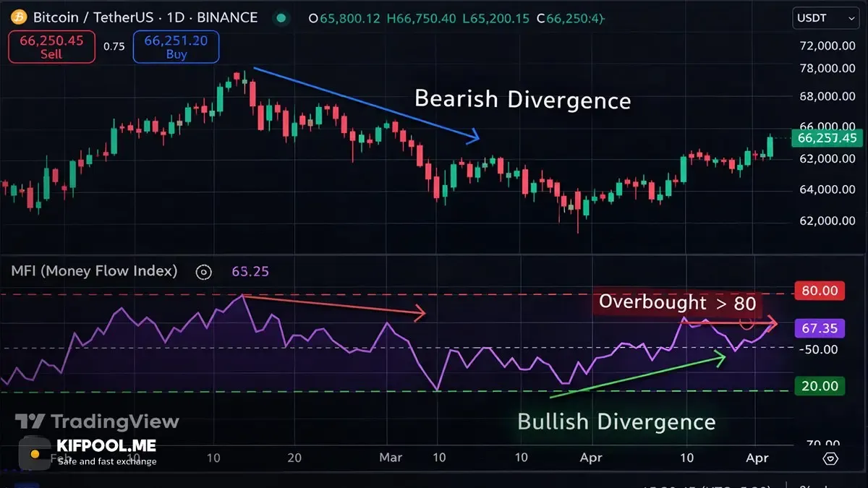Open chart settings hexagon icon at bottom right
This screenshot has height=488, width=868.
pyautogui.click(x=830, y=458)
